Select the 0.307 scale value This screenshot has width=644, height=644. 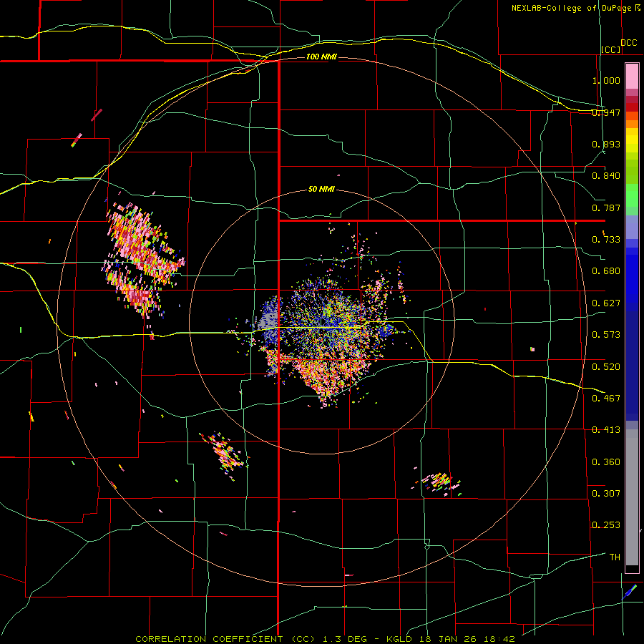tap(606, 494)
